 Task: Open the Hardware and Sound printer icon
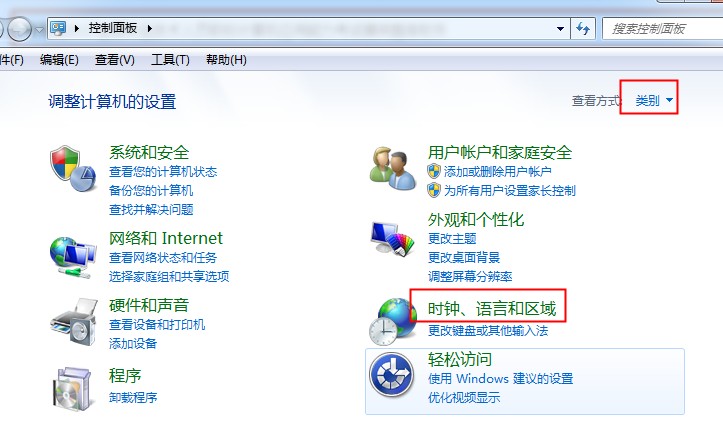coord(74,322)
